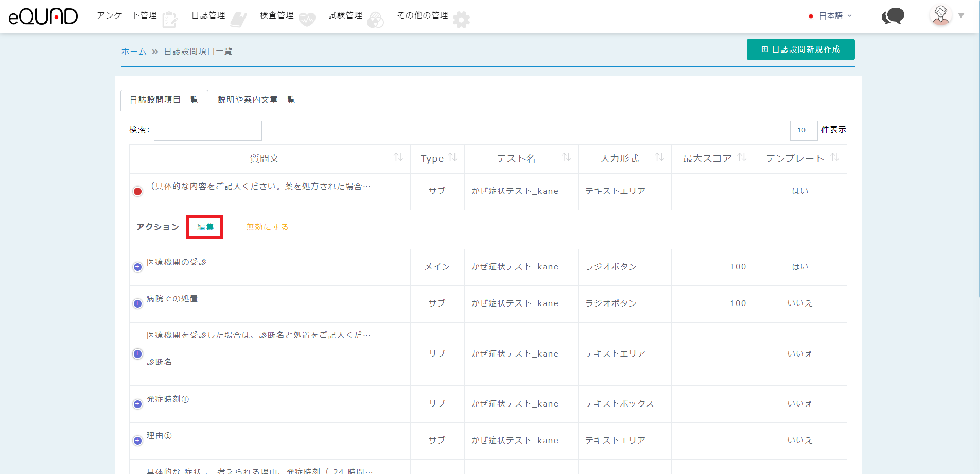Focus the 検索 search field
The height and width of the screenshot is (474, 980).
(208, 131)
